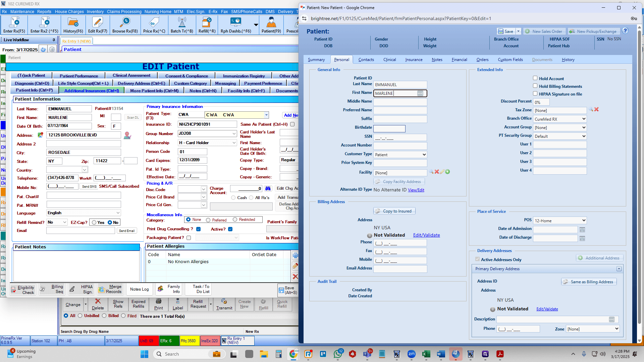
Task: Open the Clinical tab
Action: tap(389, 60)
